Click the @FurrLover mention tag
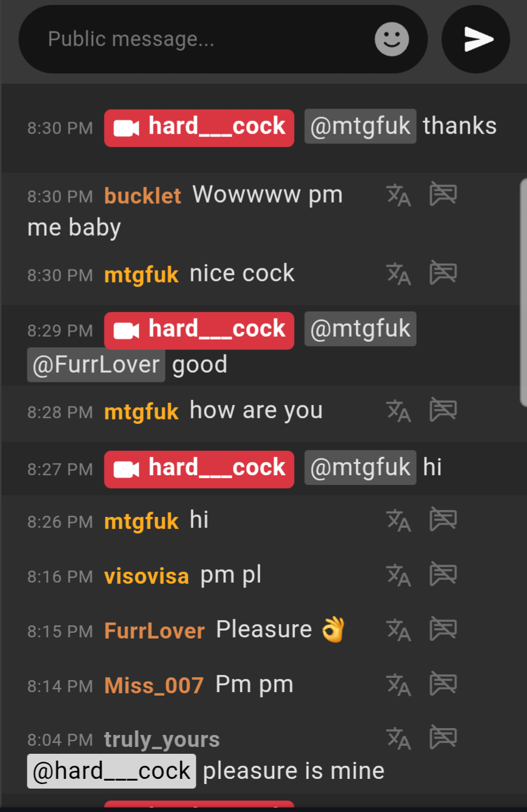Viewport: 527px width, 812px height. (x=96, y=365)
